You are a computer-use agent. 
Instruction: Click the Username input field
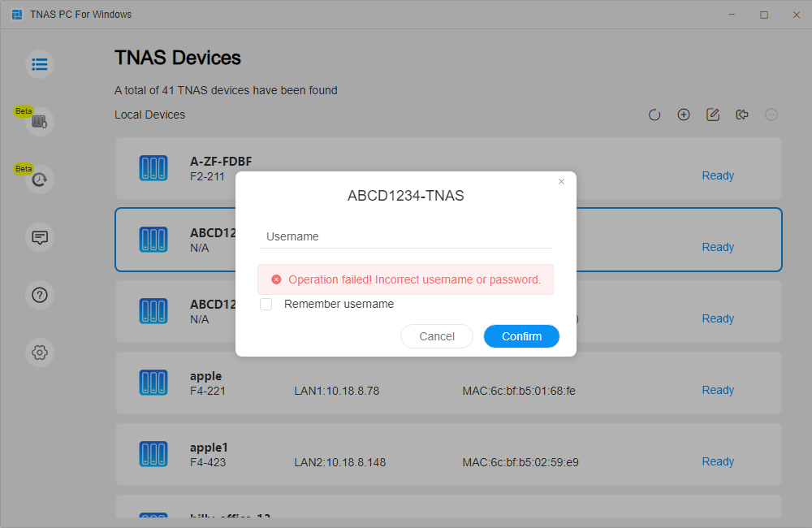click(406, 237)
